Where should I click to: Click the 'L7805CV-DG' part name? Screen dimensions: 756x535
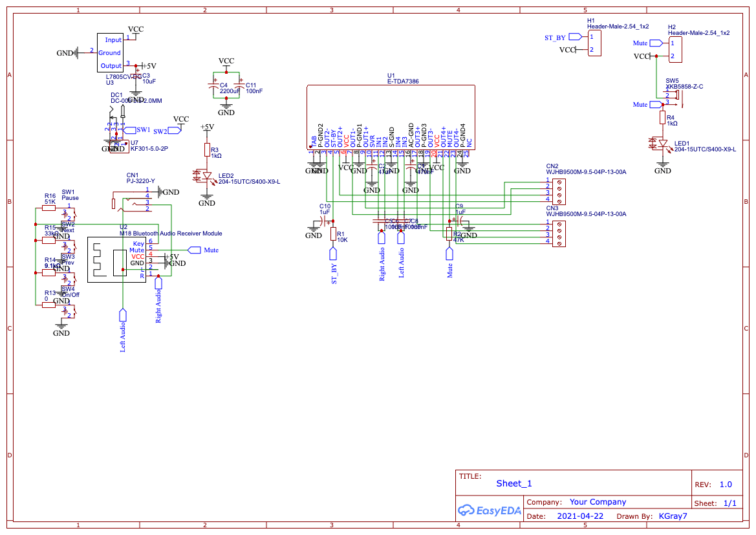tap(124, 77)
